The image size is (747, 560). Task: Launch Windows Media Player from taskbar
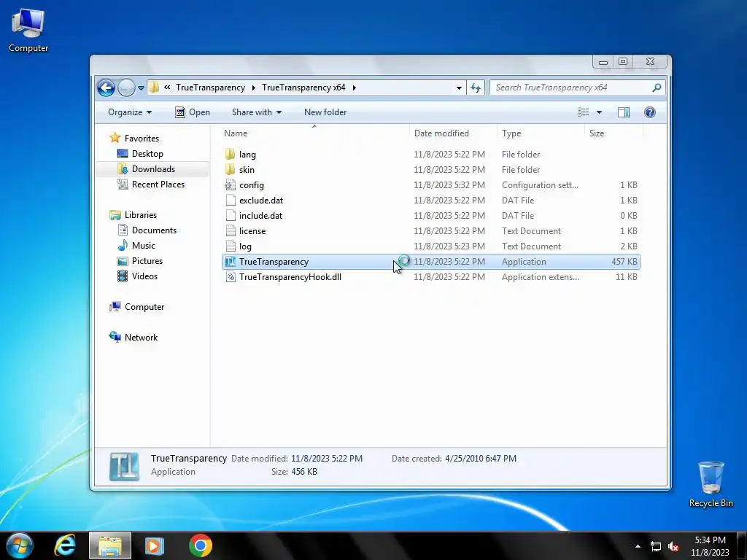(x=154, y=545)
